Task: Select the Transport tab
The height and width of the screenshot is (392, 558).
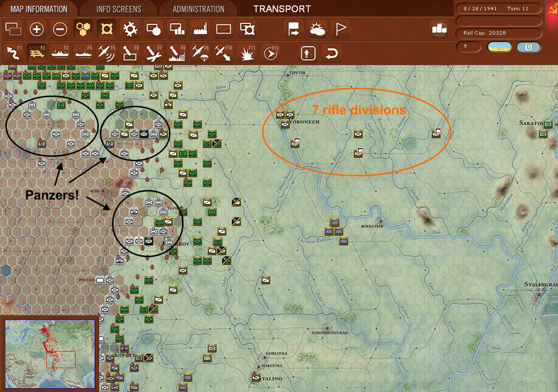Action: tap(282, 9)
